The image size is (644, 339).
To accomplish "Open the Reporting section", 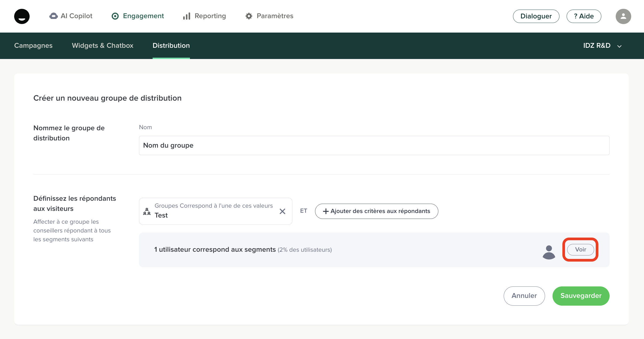I will tap(204, 16).
